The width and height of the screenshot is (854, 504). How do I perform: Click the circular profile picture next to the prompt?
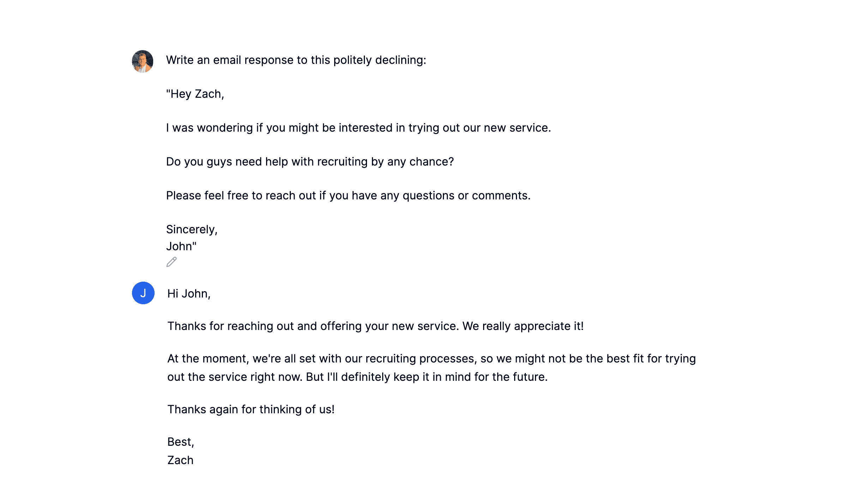pos(143,60)
